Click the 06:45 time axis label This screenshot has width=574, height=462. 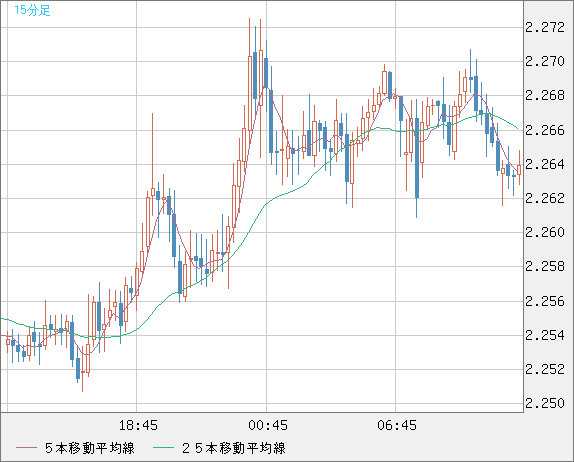[397, 425]
